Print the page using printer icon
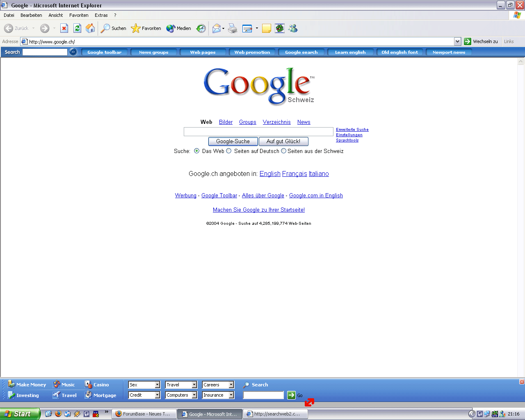Image resolution: width=525 pixels, height=420 pixels. [233, 28]
